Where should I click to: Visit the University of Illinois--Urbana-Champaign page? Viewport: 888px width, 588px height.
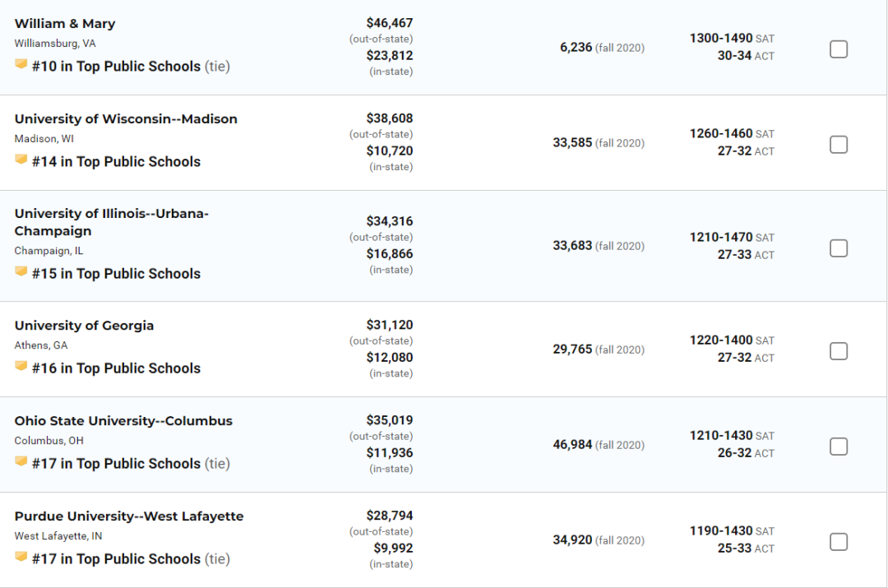(x=112, y=222)
